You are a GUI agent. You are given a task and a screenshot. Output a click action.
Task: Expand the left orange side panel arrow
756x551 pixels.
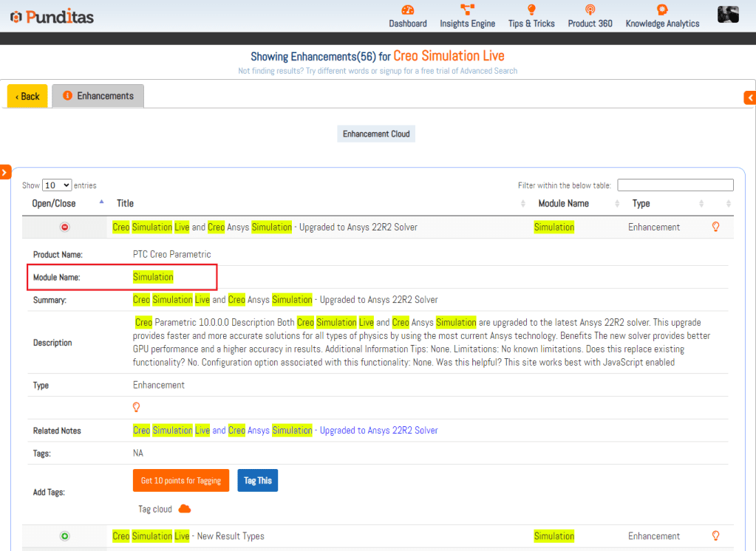click(4, 172)
